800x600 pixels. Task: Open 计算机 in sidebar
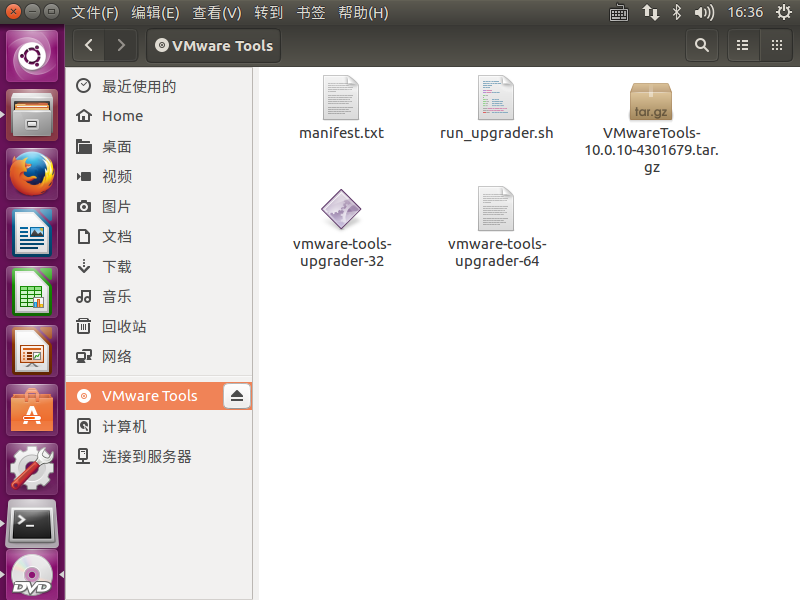[159, 427]
